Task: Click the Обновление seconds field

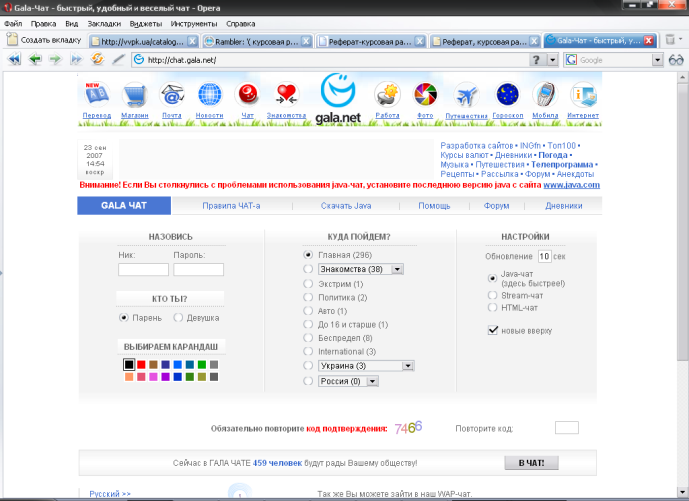Action: point(544,256)
